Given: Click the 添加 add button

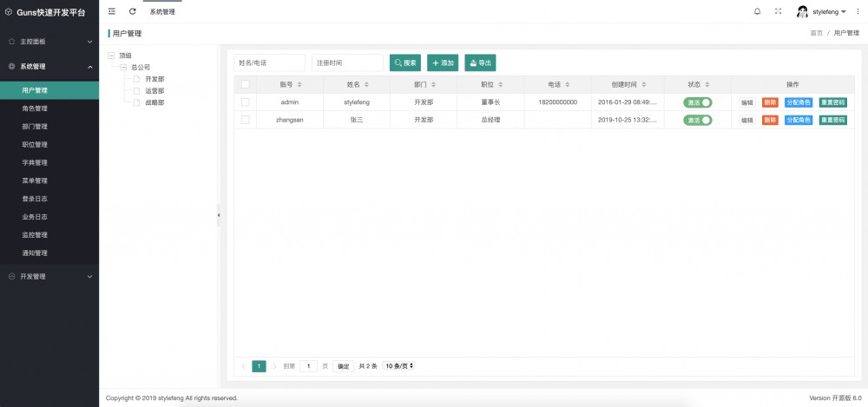Looking at the screenshot, I should coord(443,62).
